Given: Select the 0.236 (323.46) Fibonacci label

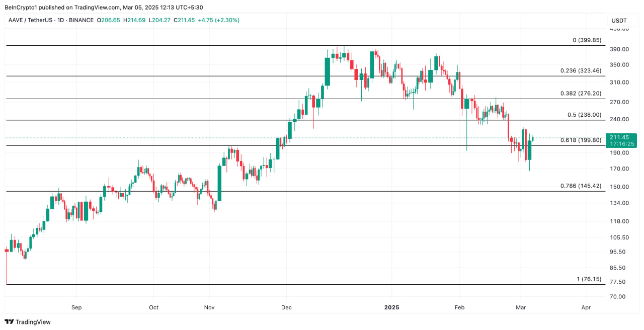Looking at the screenshot, I should 581,71.
